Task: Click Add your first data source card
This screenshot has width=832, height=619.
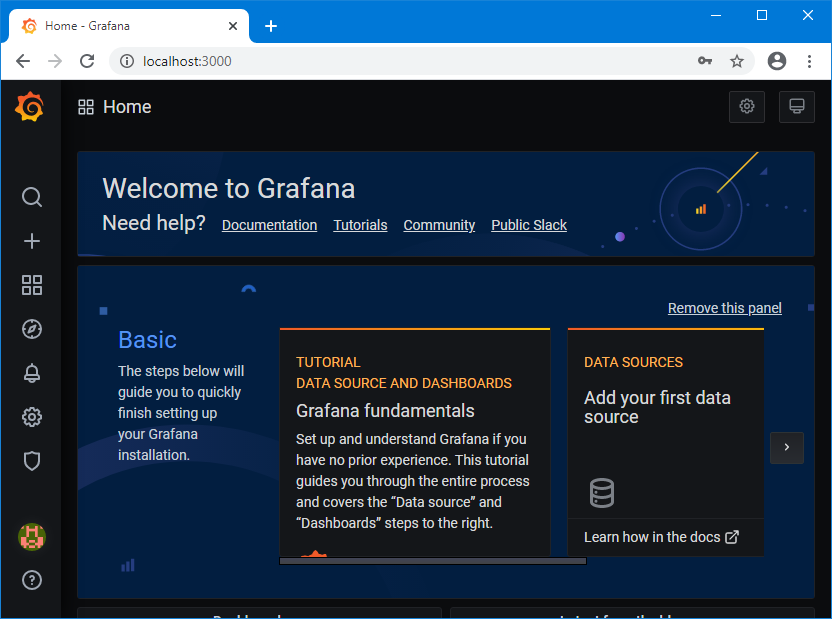Action: (665, 441)
